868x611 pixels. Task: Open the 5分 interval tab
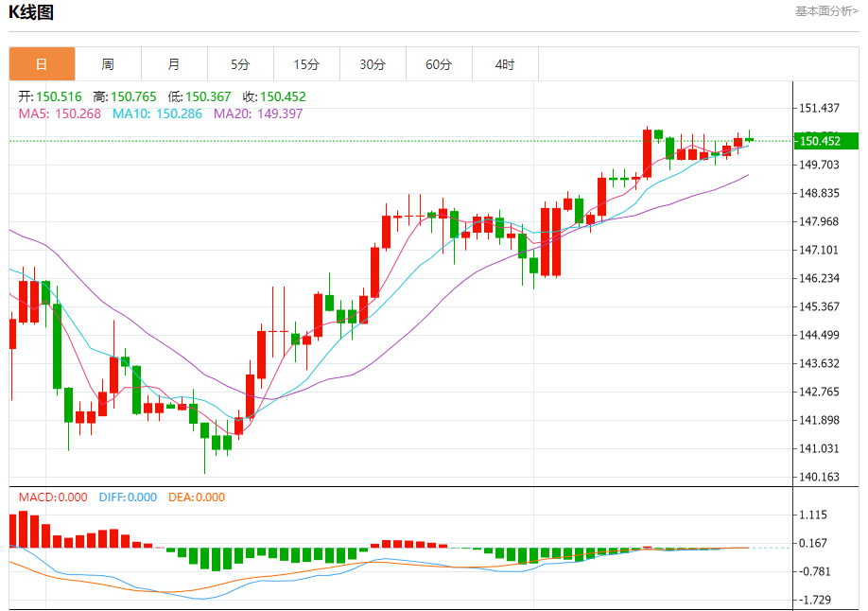pos(240,64)
